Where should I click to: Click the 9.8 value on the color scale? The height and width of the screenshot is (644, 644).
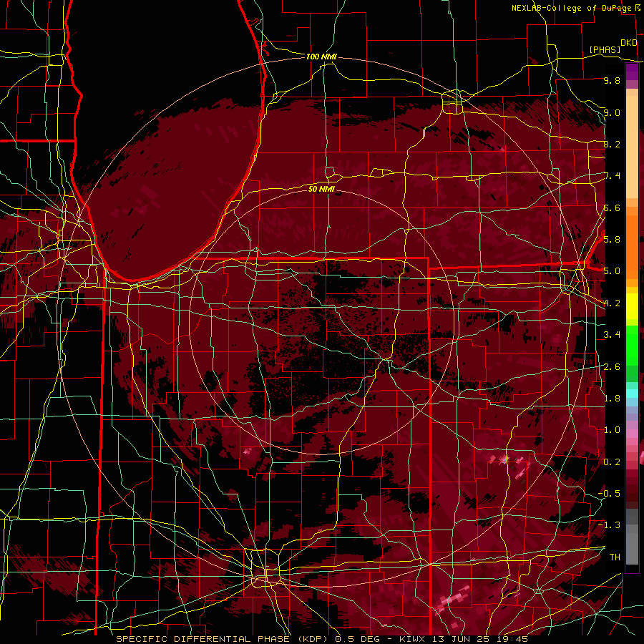[612, 80]
